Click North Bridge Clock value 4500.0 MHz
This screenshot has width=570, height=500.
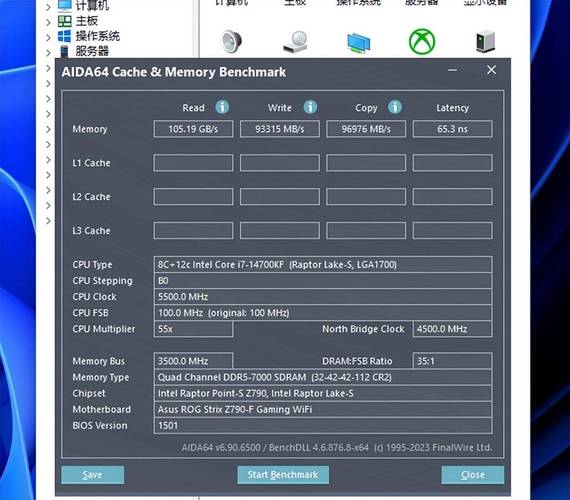coord(453,329)
